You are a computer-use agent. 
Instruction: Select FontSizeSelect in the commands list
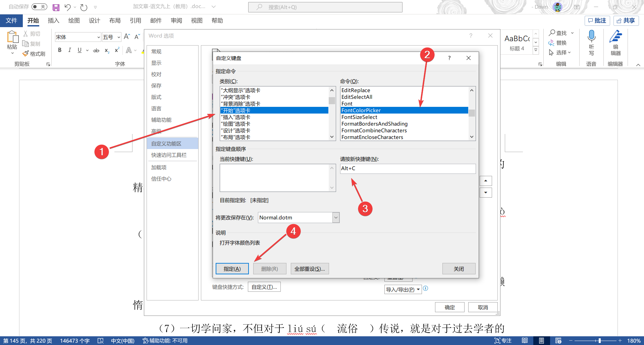pyautogui.click(x=404, y=117)
